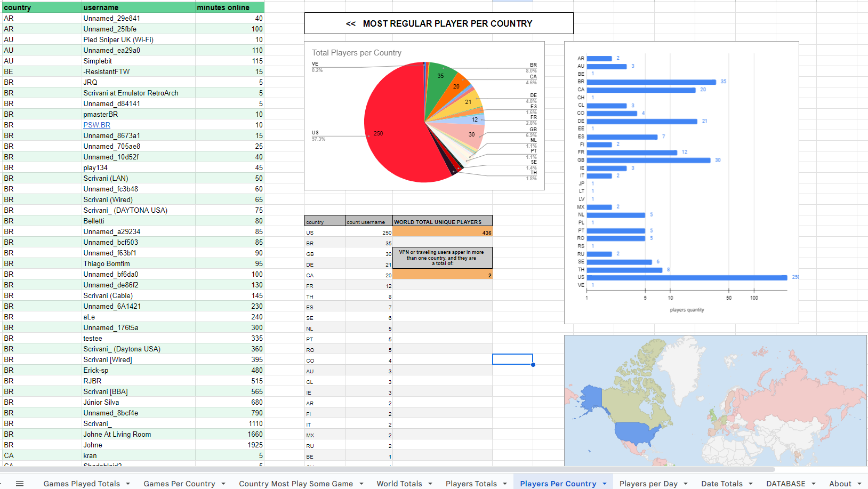Expand DATABASE tab dropdown arrow
This screenshot has height=489, width=868.
click(814, 484)
